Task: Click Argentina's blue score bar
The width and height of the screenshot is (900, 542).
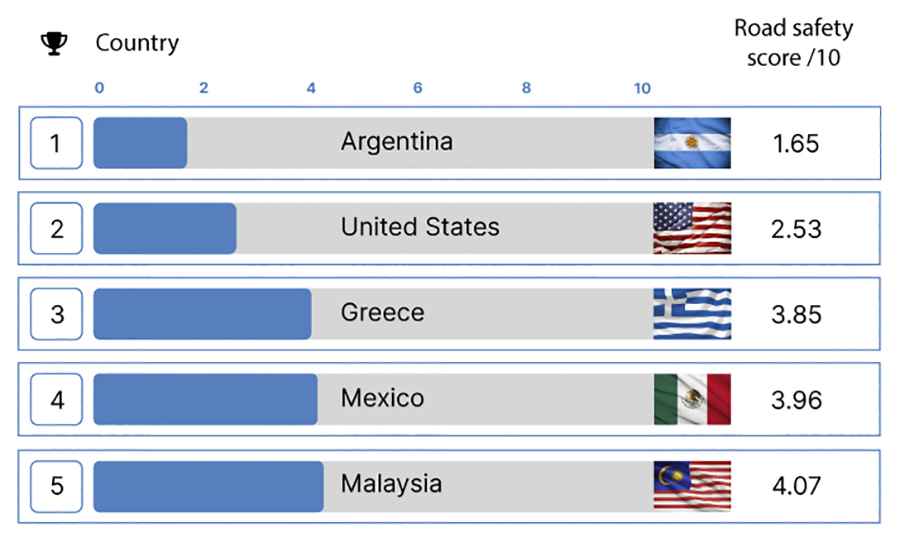Action: point(140,143)
